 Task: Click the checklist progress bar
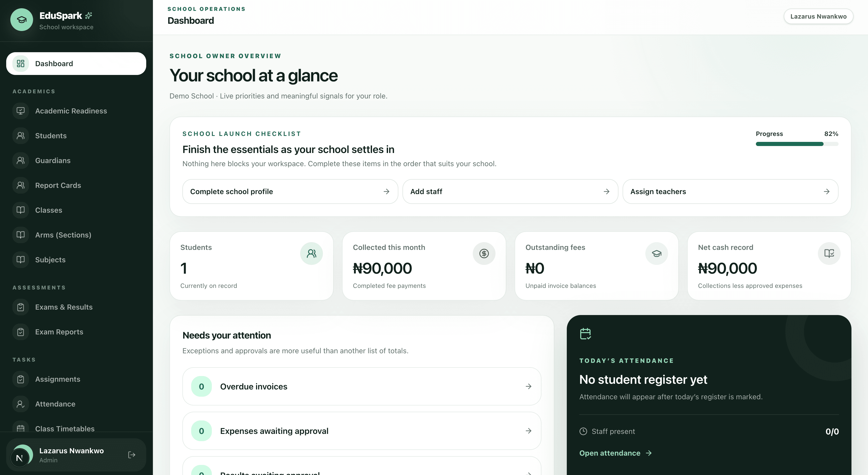pyautogui.click(x=797, y=144)
